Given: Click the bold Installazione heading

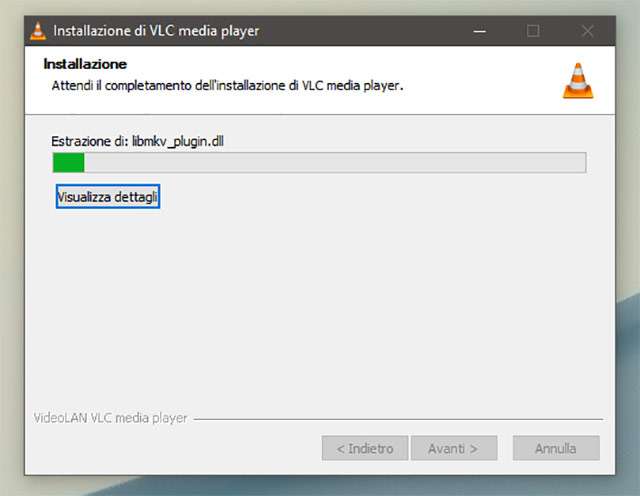Looking at the screenshot, I should (x=85, y=64).
